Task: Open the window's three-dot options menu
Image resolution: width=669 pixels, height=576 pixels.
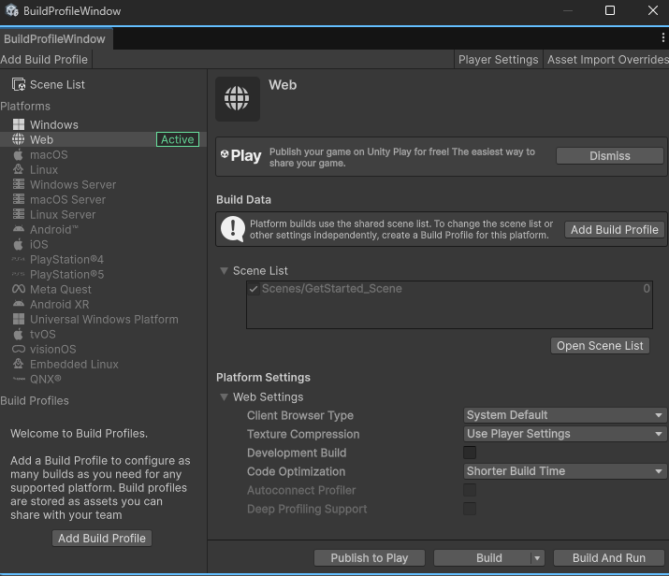Action: click(x=662, y=38)
